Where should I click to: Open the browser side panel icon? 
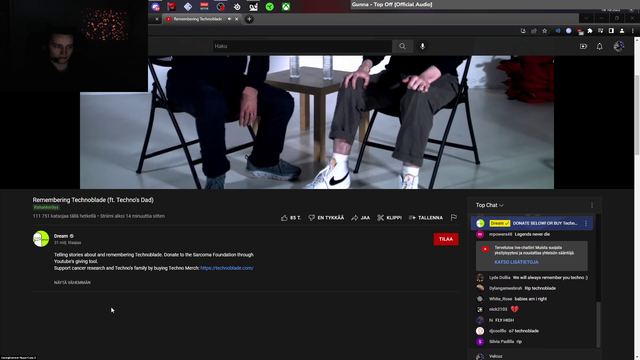(x=611, y=31)
